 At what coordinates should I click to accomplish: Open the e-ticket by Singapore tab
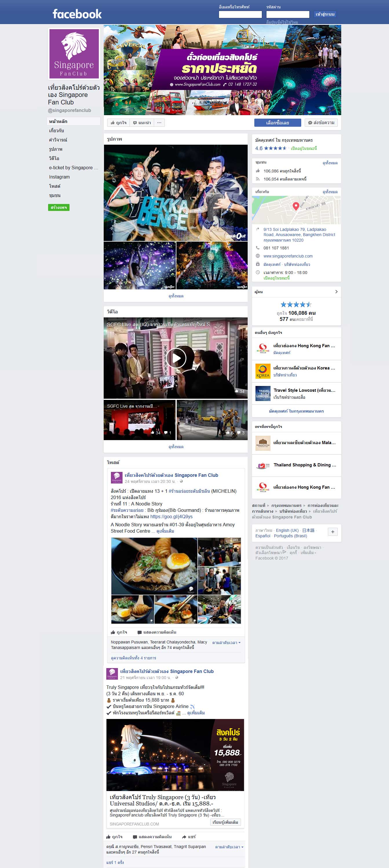click(74, 168)
